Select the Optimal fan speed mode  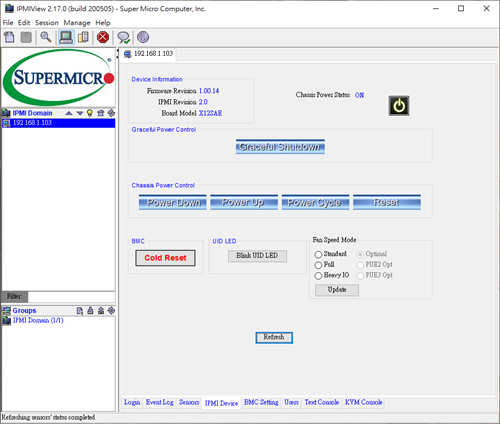coord(360,254)
